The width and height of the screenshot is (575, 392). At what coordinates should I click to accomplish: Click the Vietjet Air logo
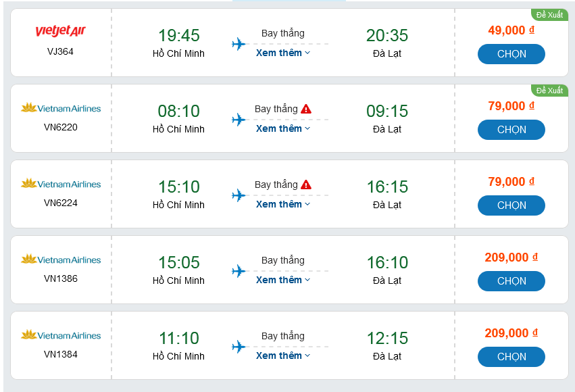[x=61, y=31]
